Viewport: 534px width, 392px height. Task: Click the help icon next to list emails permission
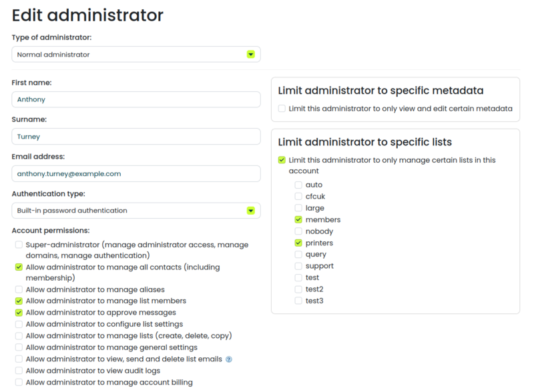(229, 359)
